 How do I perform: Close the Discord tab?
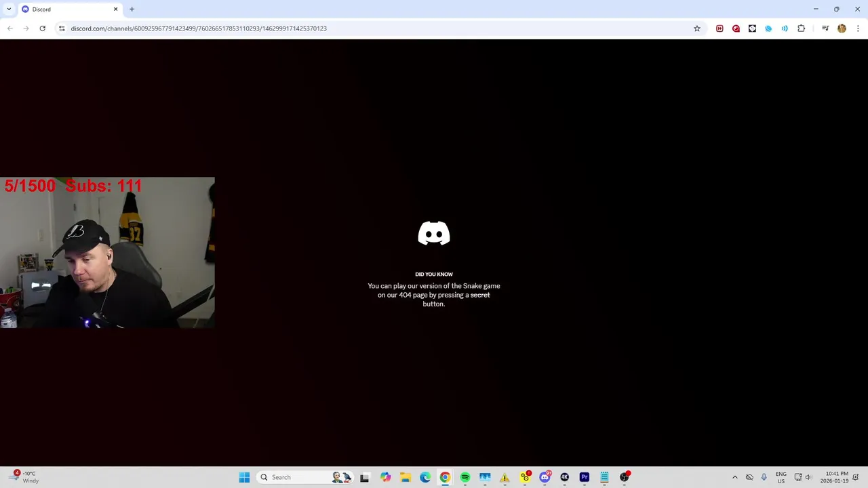click(x=115, y=9)
